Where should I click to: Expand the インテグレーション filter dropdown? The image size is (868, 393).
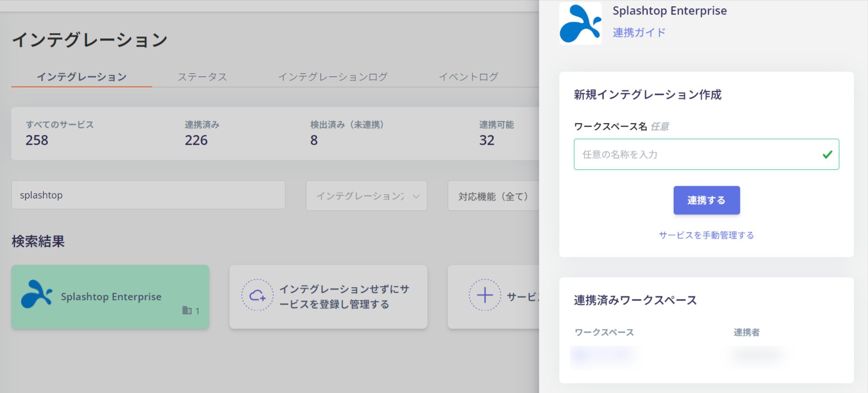point(367,196)
